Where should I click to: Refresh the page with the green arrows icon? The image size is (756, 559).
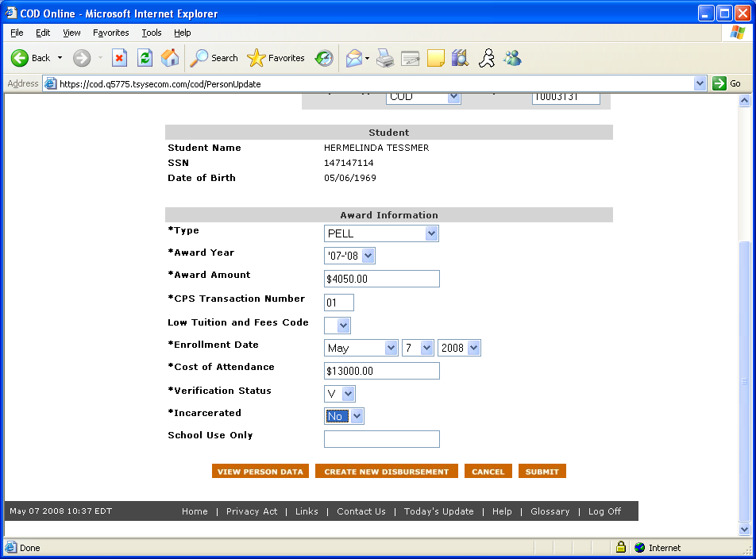145,58
